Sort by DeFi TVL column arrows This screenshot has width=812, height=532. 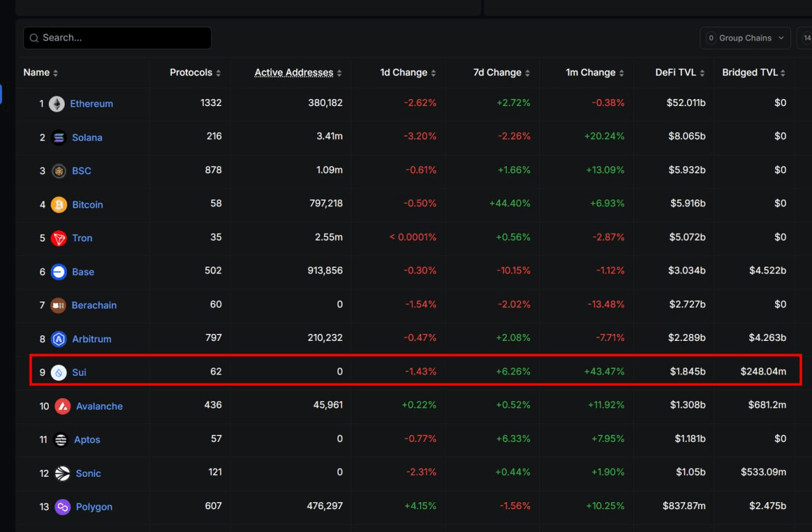coord(702,73)
